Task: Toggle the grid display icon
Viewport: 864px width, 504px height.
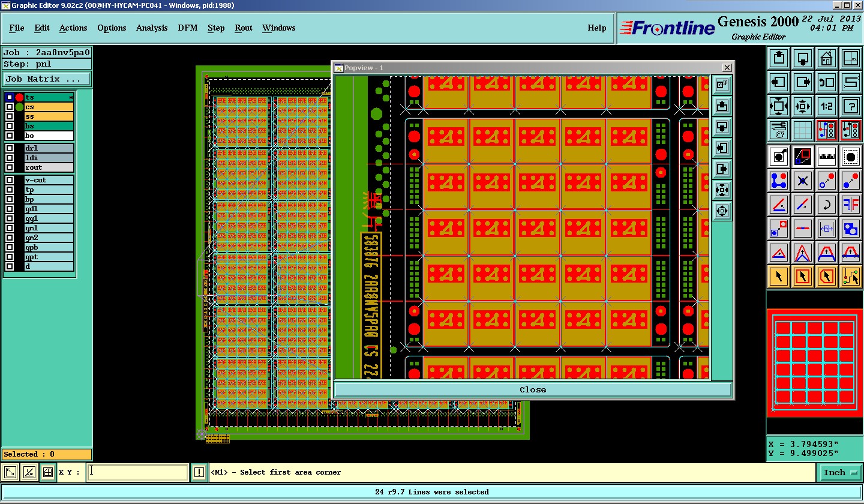Action: [x=803, y=130]
